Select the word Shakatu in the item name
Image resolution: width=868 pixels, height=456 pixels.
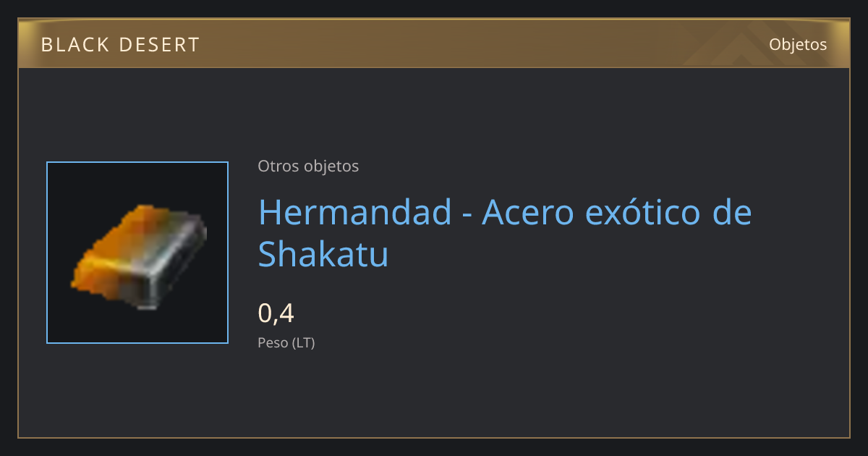[323, 254]
